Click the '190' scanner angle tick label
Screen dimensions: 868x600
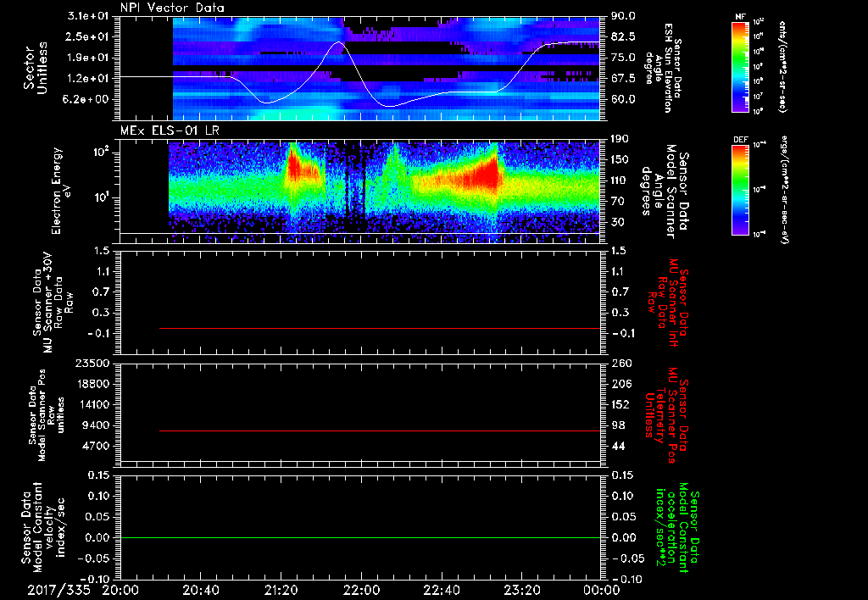(x=620, y=139)
